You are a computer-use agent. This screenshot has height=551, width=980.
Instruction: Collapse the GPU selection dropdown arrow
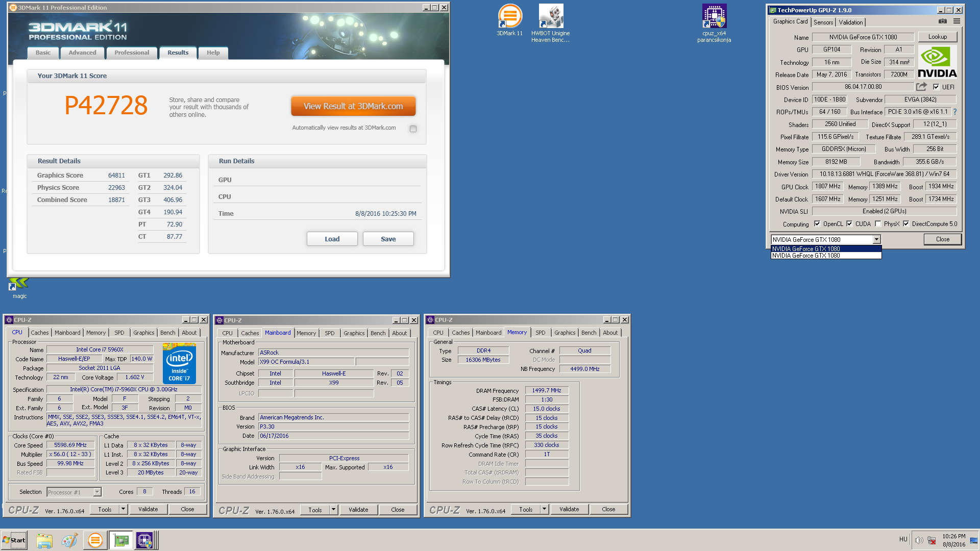[876, 239]
